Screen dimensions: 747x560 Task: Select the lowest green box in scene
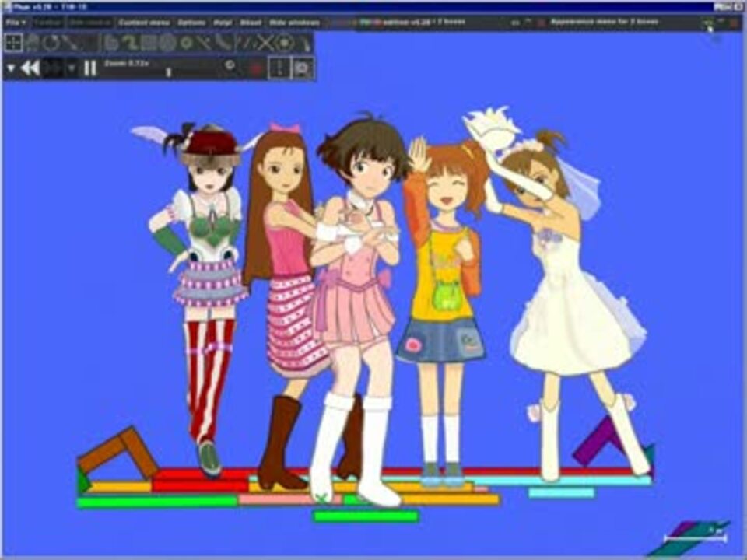[366, 516]
